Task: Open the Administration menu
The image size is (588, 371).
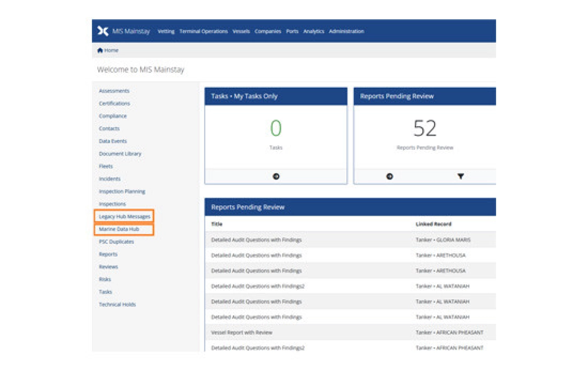Action: click(x=346, y=32)
